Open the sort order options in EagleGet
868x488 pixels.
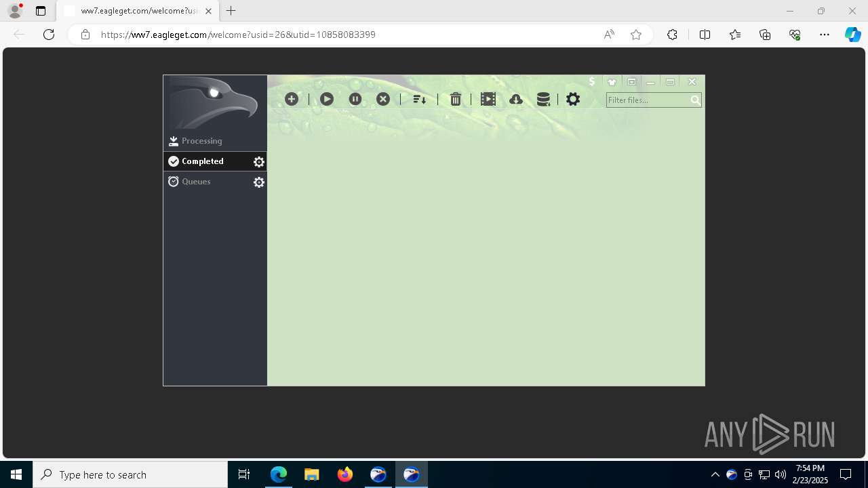click(419, 99)
